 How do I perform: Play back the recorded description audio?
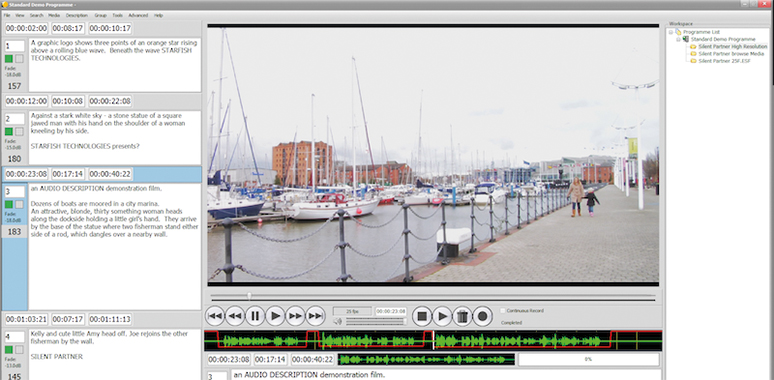pos(442,316)
